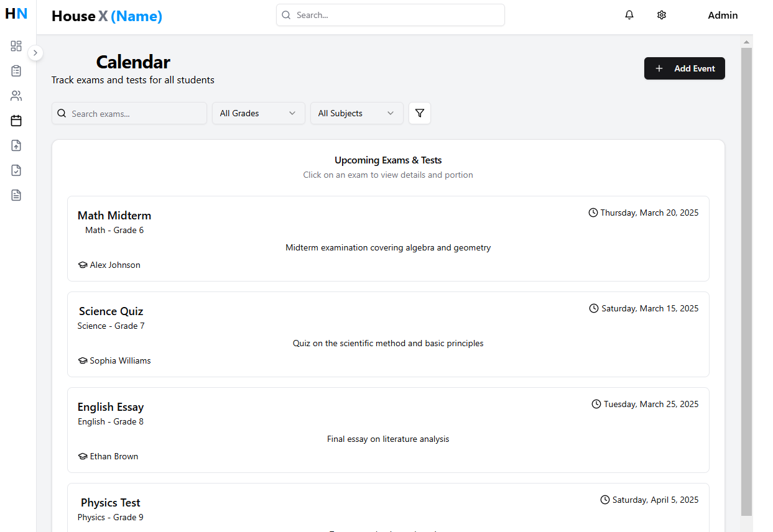Open the English Essay exam title
This screenshot has height=532, width=773.
coord(111,407)
